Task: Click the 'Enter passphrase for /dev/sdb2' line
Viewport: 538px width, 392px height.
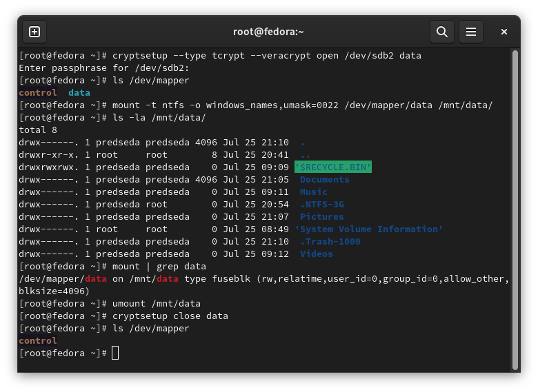Action: click(x=103, y=68)
